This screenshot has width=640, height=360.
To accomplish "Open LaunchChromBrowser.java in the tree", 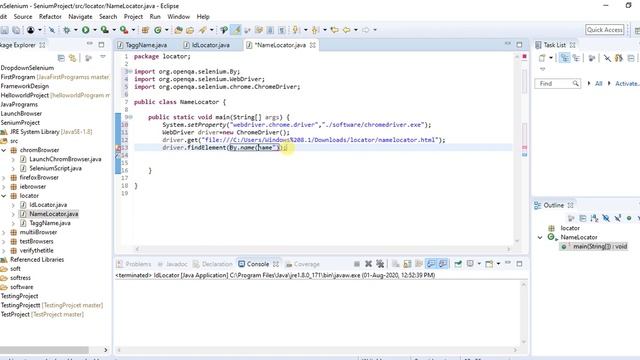I will click(x=65, y=159).
